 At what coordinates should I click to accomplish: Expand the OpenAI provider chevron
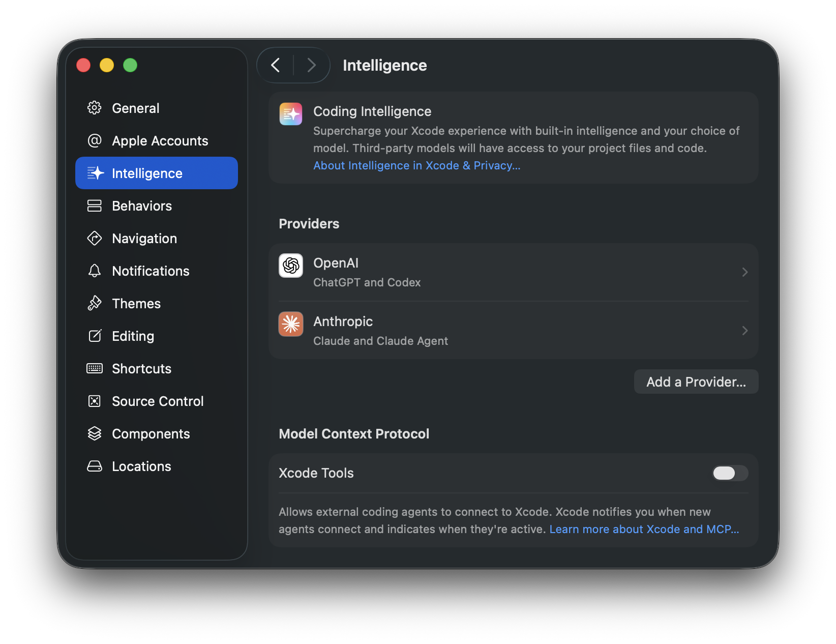(x=744, y=272)
